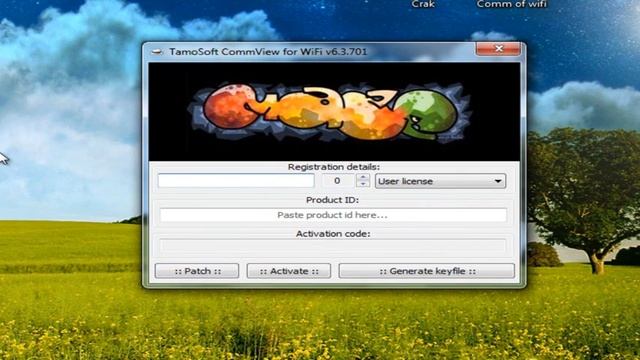Click the window title text TamoSoft CommView for WiFi

268,52
